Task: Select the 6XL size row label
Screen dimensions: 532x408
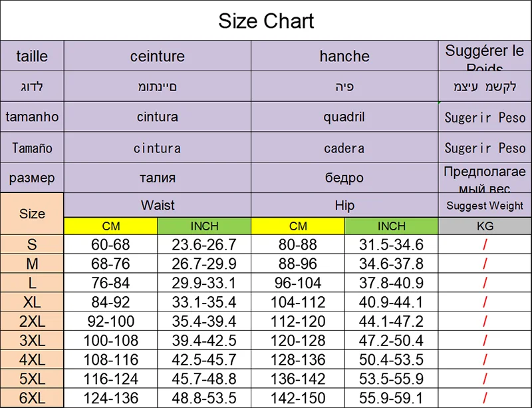Action: click(32, 398)
